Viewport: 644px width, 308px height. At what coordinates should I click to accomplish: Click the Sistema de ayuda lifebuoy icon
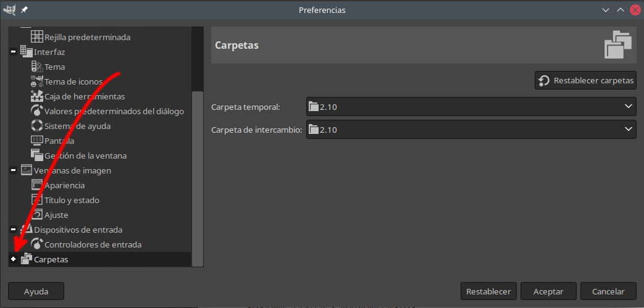pos(37,126)
